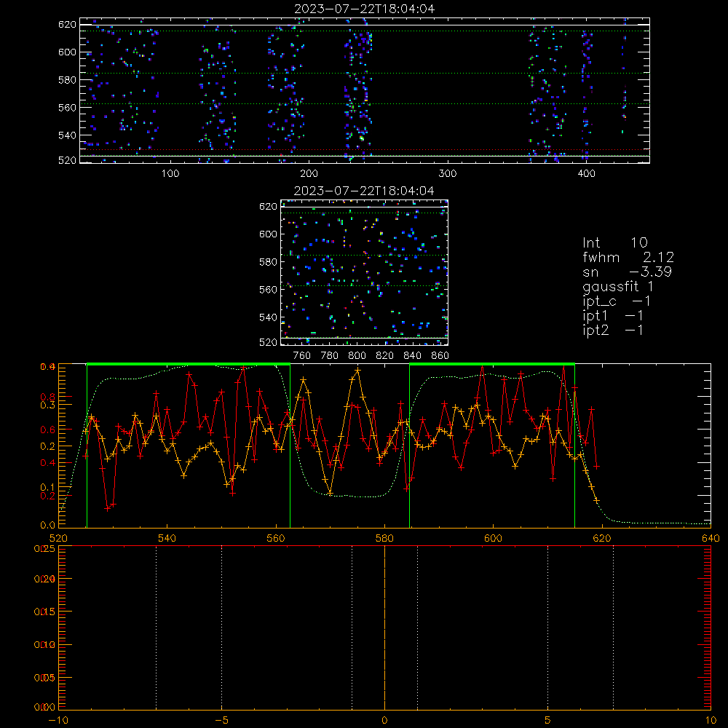Click the timestamp title above the wide top image
The image size is (728, 728).
pyautogui.click(x=365, y=9)
